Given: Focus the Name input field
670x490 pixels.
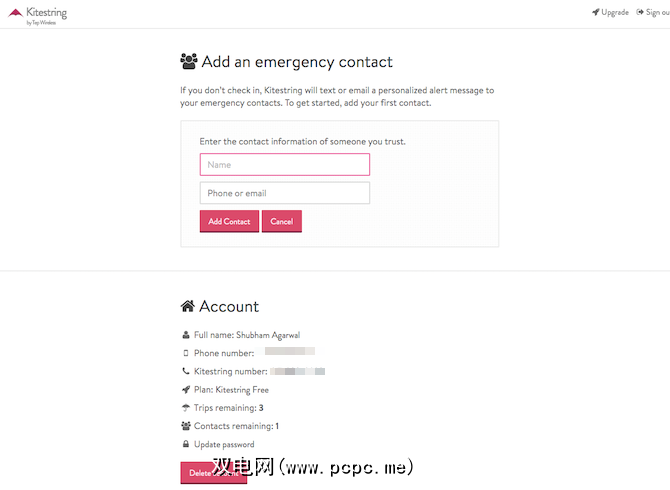Looking at the screenshot, I should pos(285,165).
